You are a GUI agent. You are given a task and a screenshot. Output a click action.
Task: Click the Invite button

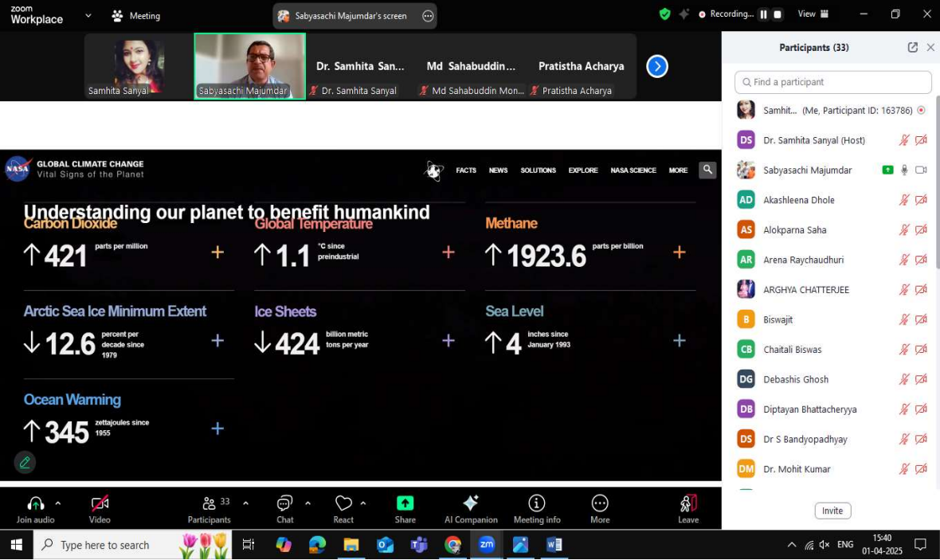[x=832, y=511]
